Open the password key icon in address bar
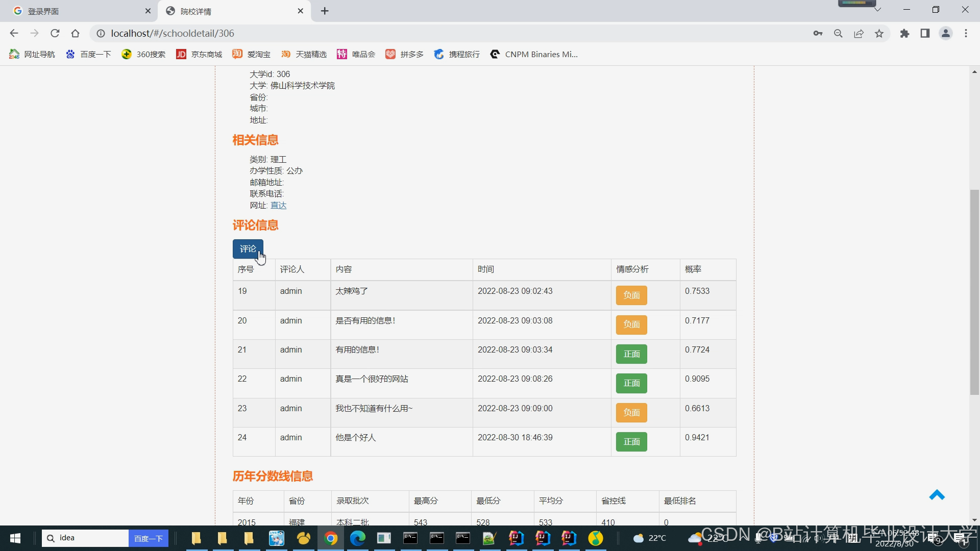 [x=818, y=34]
